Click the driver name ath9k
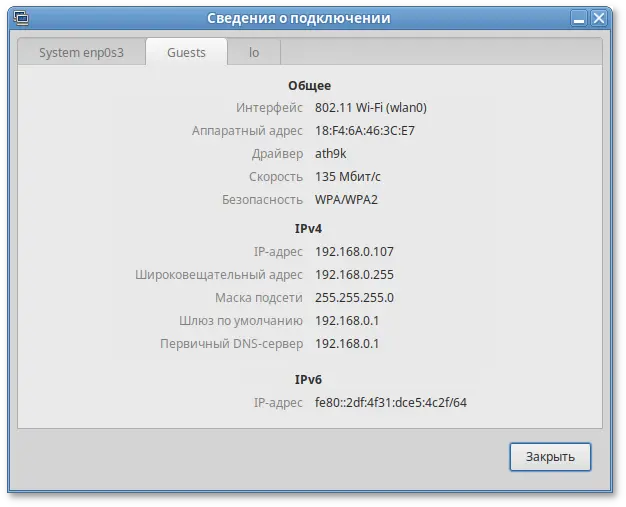 (332, 154)
